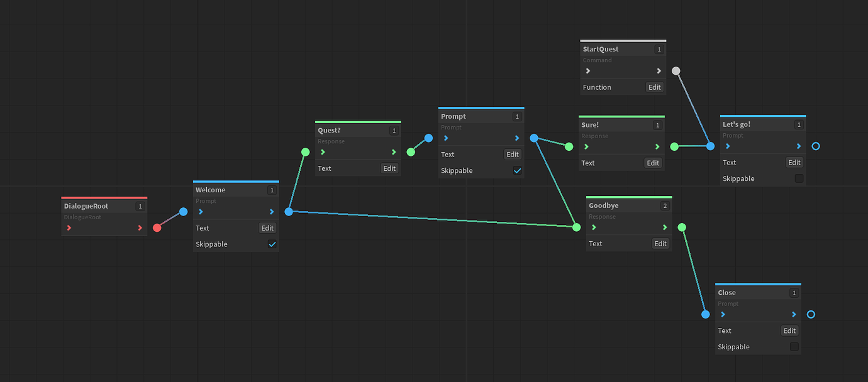This screenshot has width=868, height=382.
Task: Click the Quest? node's green output port
Action: click(411, 151)
